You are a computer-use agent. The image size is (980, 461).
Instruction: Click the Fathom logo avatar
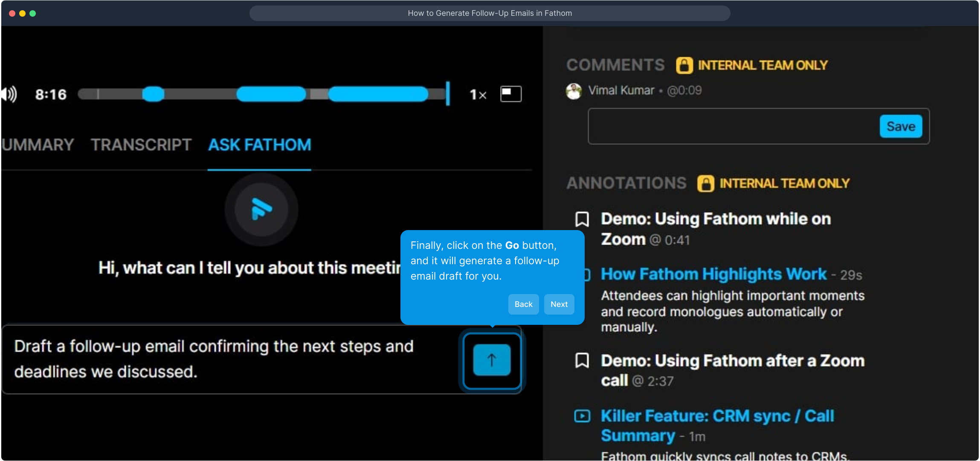tap(261, 210)
